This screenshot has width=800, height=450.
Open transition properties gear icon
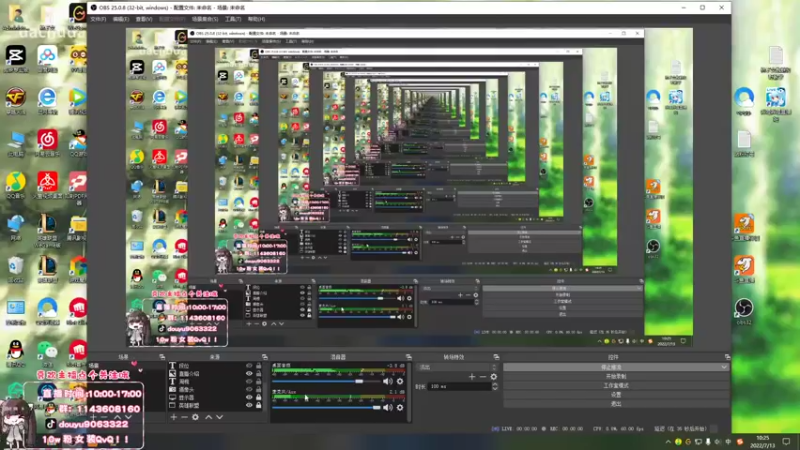tap(493, 377)
